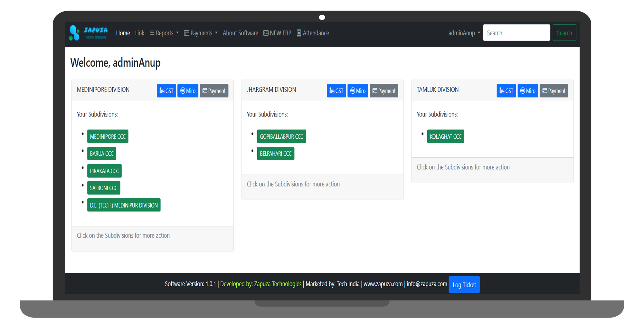Image resolution: width=644 pixels, height=324 pixels.
Task: Open the About Software page
Action: (x=240, y=33)
